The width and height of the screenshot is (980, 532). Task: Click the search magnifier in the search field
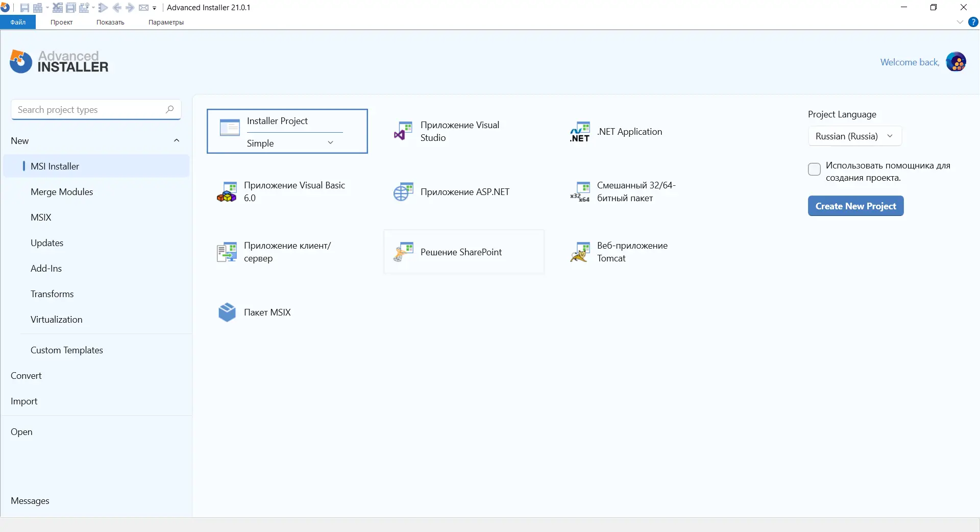click(170, 110)
